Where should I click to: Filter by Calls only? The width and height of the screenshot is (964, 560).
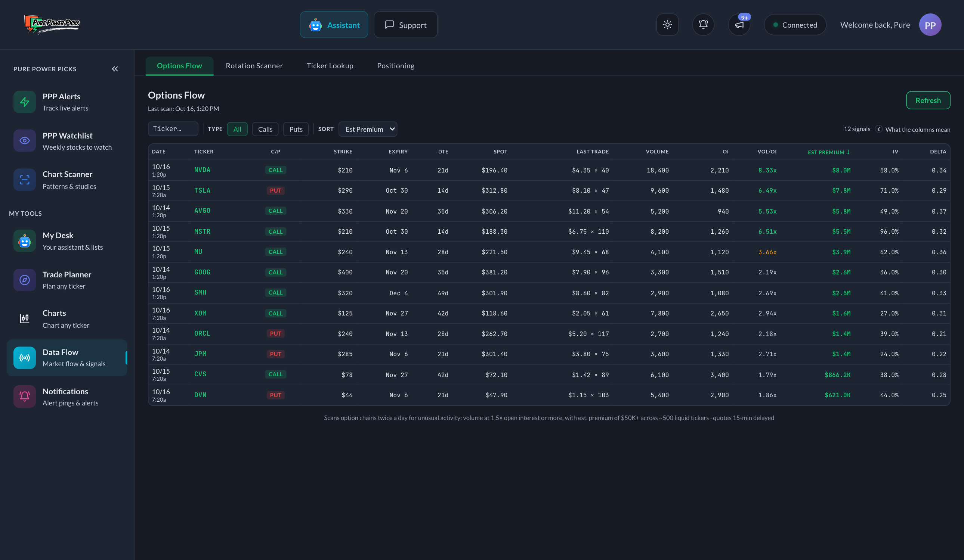click(265, 129)
